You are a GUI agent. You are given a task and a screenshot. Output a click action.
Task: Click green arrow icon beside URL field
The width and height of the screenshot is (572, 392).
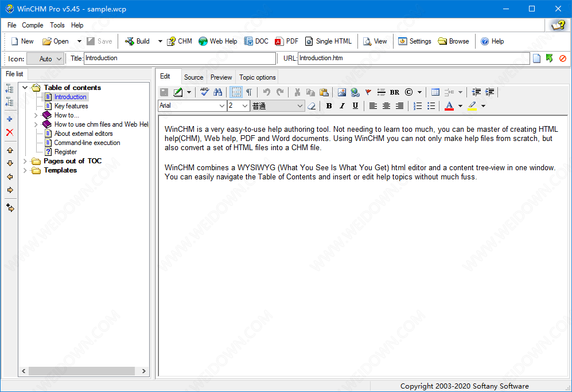(x=550, y=58)
